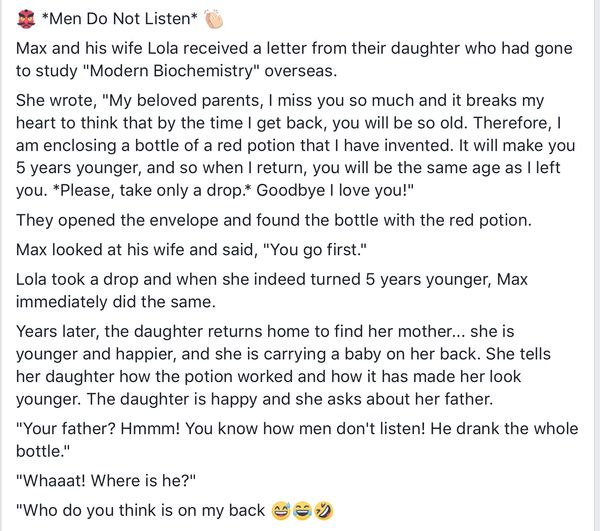Click the "*Men Do Not Listen*" title text
Screen dimensions: 600x531
[121, 19]
